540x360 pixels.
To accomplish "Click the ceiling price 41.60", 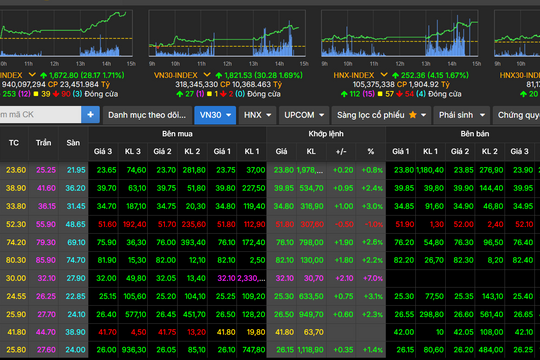I will point(46,188).
